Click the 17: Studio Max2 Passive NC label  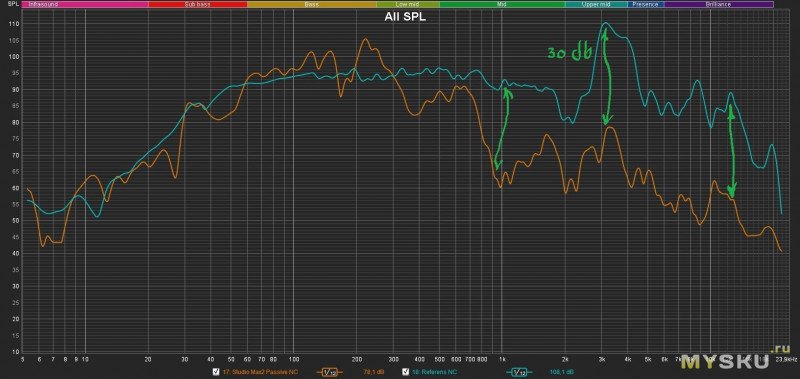pyautogui.click(x=261, y=372)
